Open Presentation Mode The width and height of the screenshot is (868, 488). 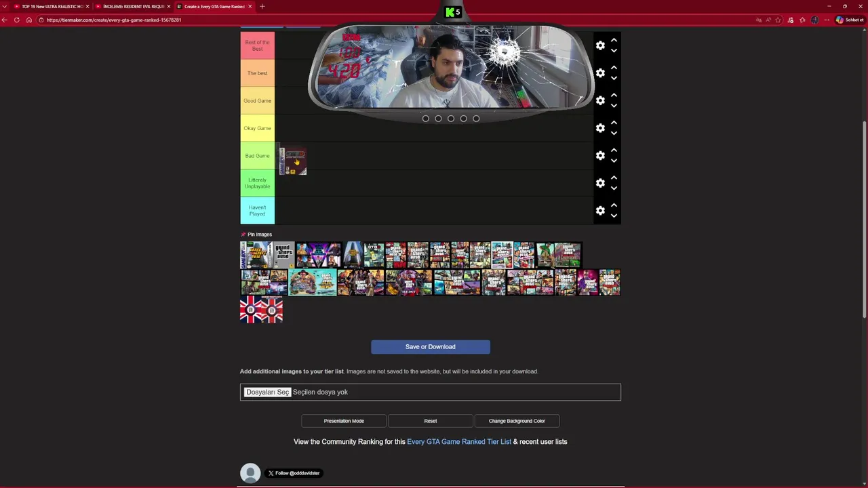344,421
